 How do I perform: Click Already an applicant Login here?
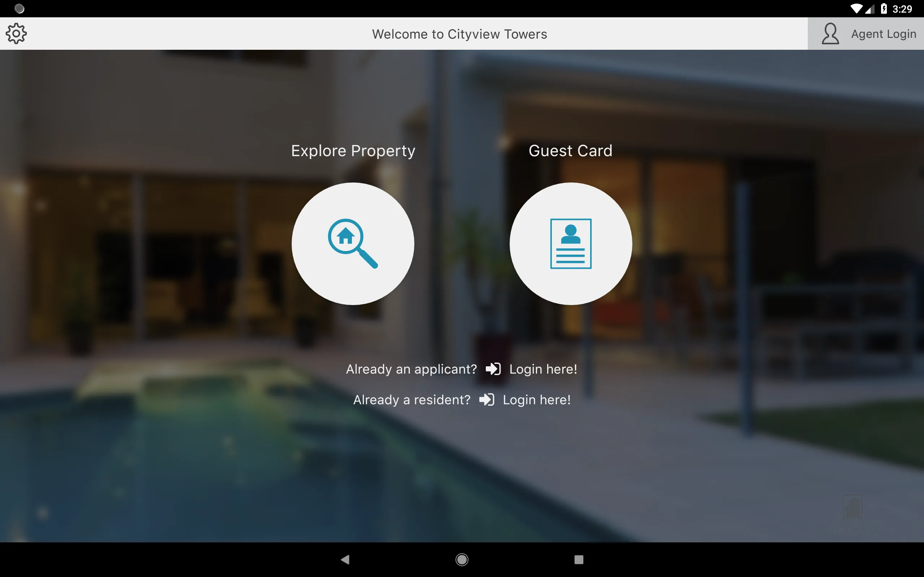click(x=462, y=368)
